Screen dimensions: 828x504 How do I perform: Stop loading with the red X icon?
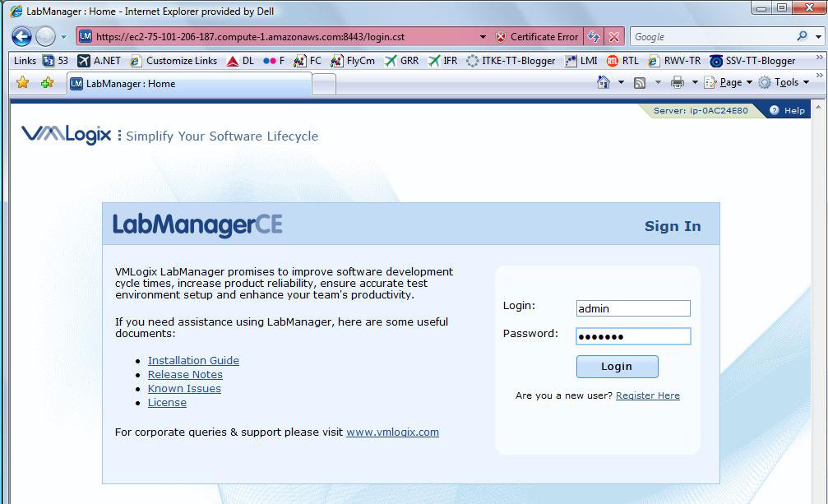(614, 36)
